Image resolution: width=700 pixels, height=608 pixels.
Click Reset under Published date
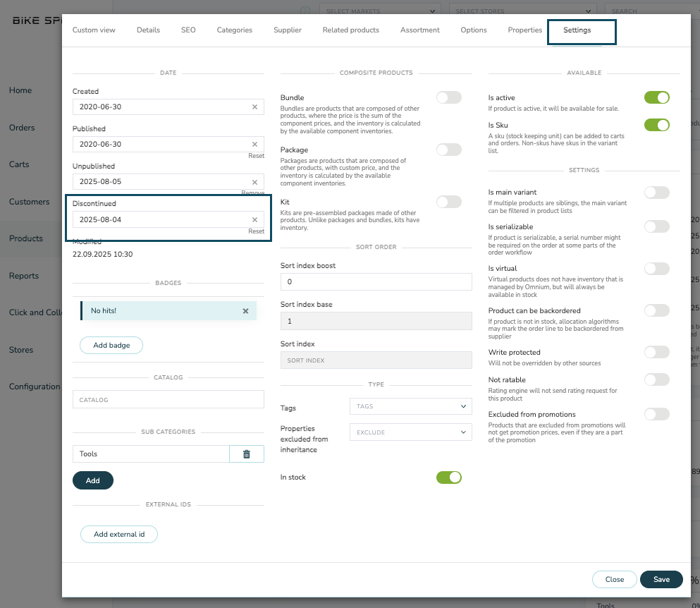coord(256,156)
